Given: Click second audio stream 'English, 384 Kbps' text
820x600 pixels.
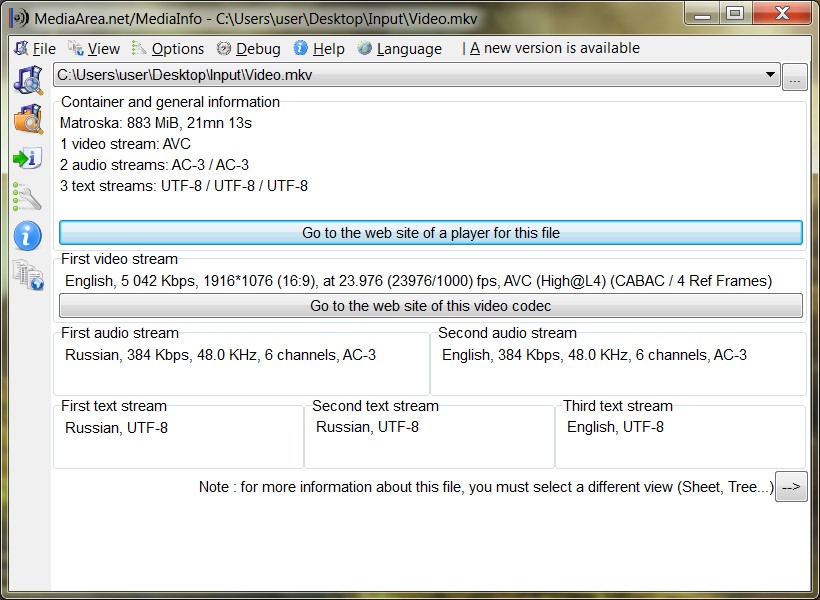Looking at the screenshot, I should [x=594, y=355].
